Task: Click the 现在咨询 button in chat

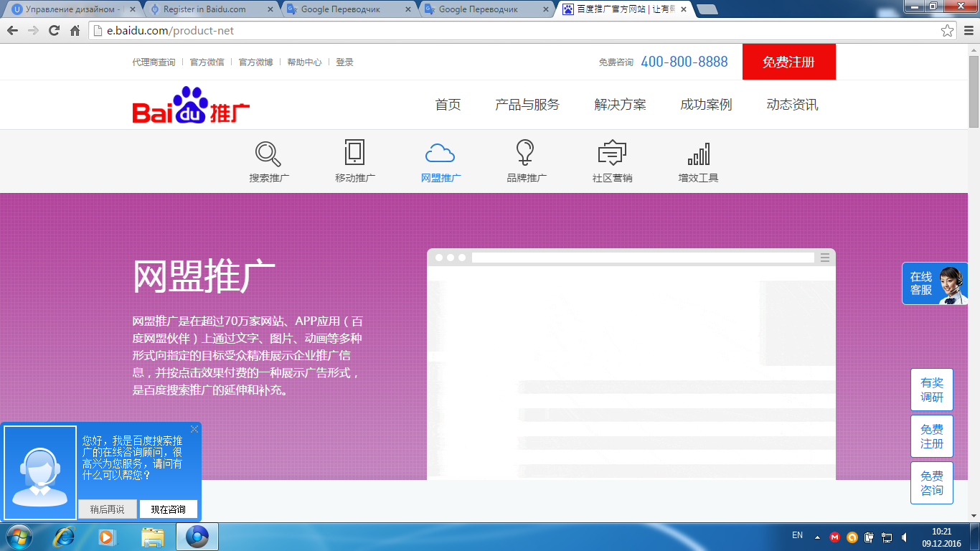Action: [169, 509]
